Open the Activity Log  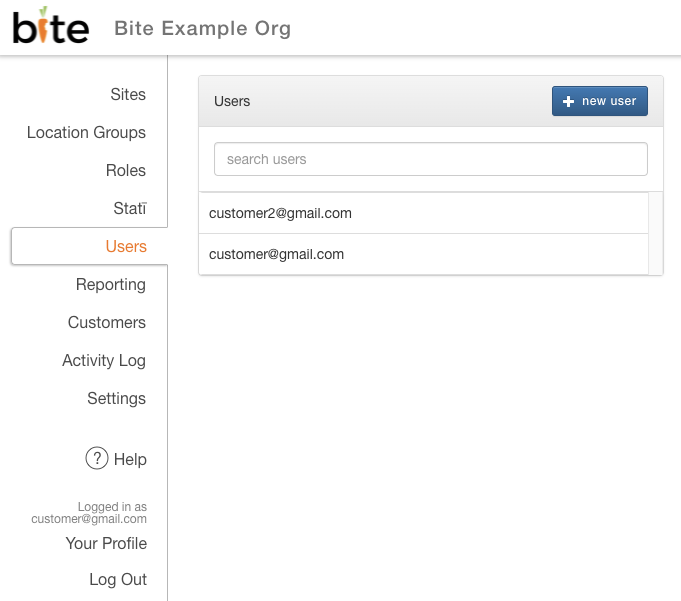[104, 360]
